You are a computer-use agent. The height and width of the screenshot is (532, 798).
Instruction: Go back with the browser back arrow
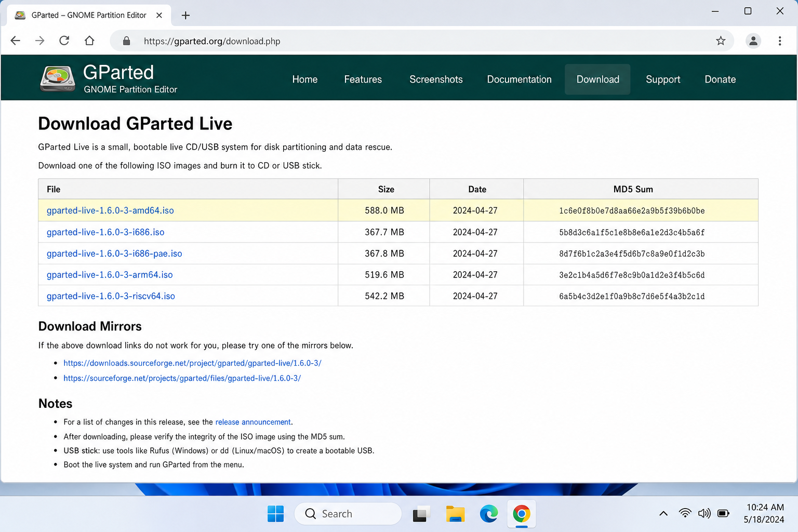pyautogui.click(x=16, y=41)
